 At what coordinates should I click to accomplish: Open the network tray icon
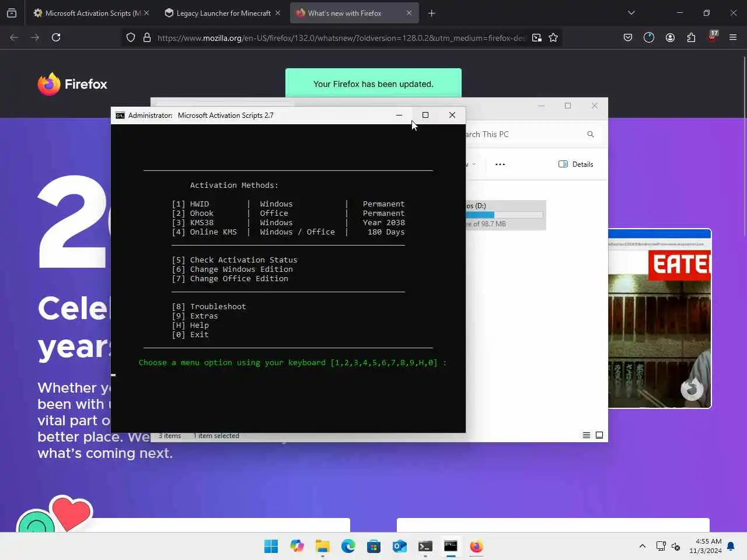pyautogui.click(x=661, y=546)
